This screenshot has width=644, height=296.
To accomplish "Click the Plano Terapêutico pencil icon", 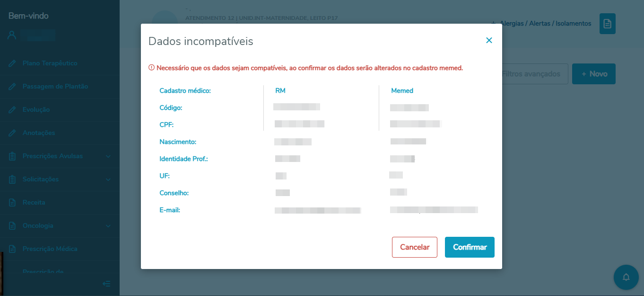I will tap(13, 63).
